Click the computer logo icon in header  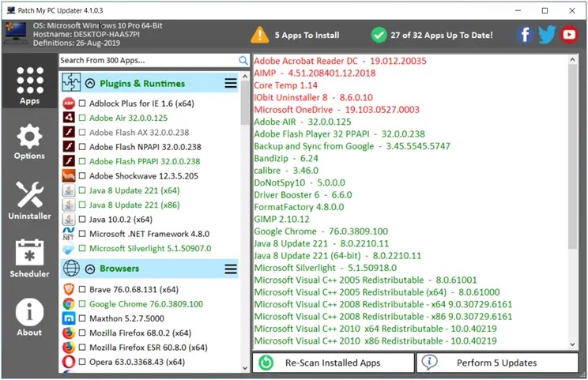(x=16, y=33)
